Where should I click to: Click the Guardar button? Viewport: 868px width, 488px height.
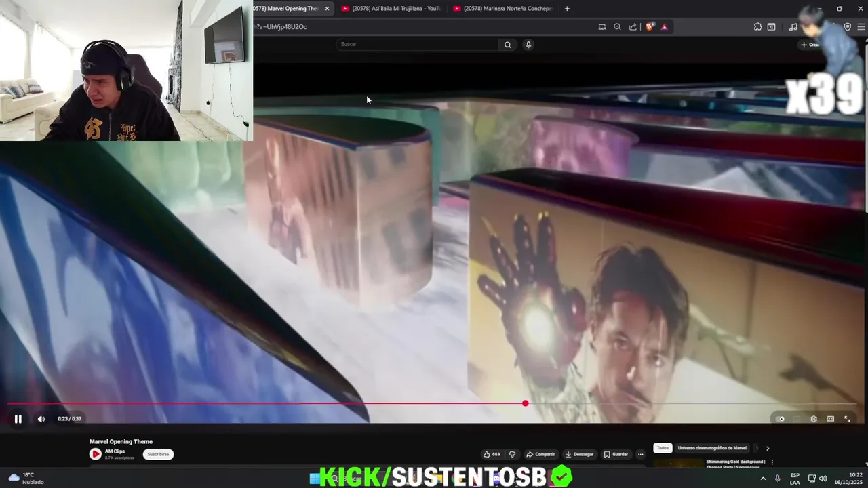click(x=616, y=454)
